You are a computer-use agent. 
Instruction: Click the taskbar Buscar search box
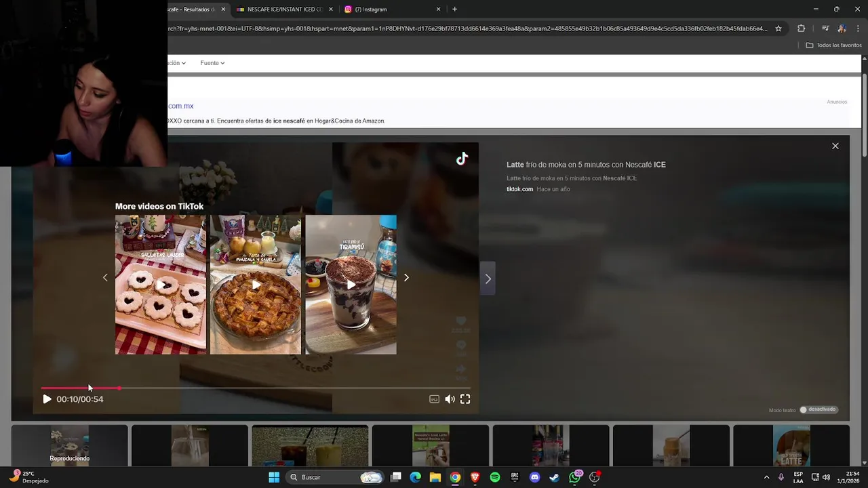pyautogui.click(x=335, y=477)
